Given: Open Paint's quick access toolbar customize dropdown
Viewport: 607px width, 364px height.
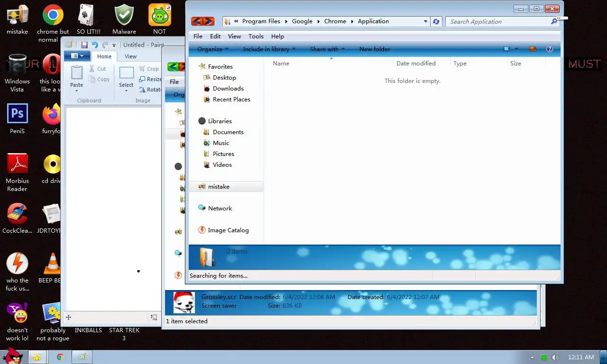Looking at the screenshot, I should (x=114, y=45).
